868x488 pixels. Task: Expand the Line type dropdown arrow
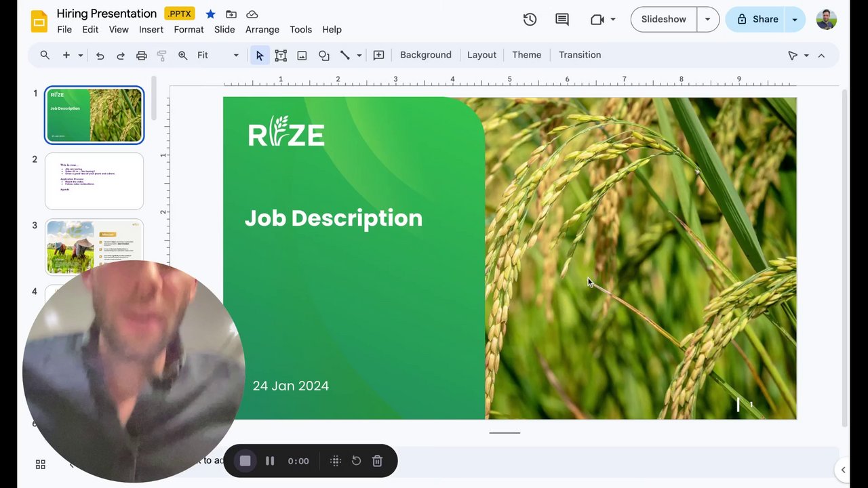[359, 55]
